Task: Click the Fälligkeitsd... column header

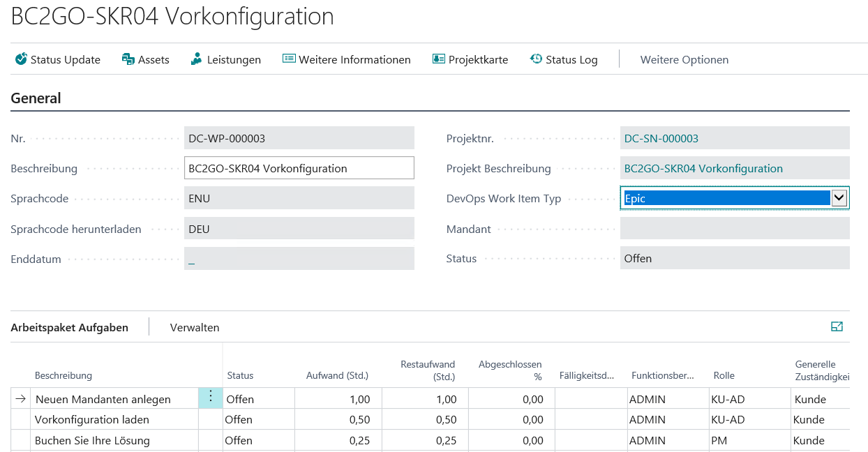Action: 587,375
